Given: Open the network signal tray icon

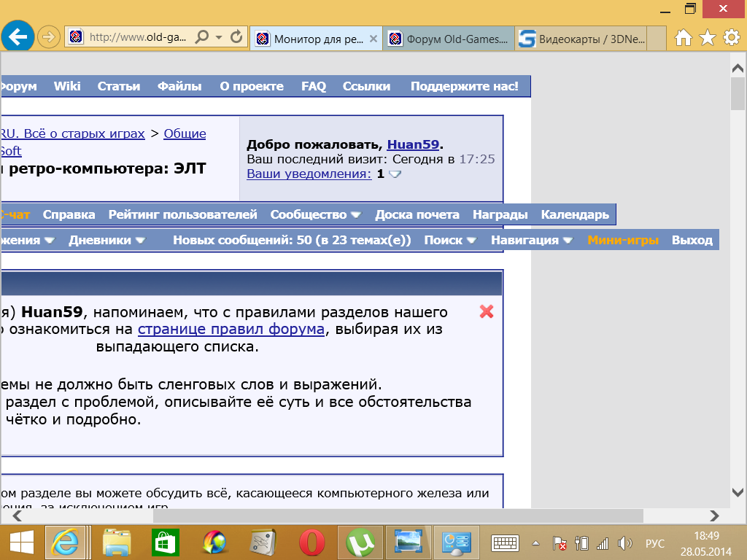Looking at the screenshot, I should [603, 543].
